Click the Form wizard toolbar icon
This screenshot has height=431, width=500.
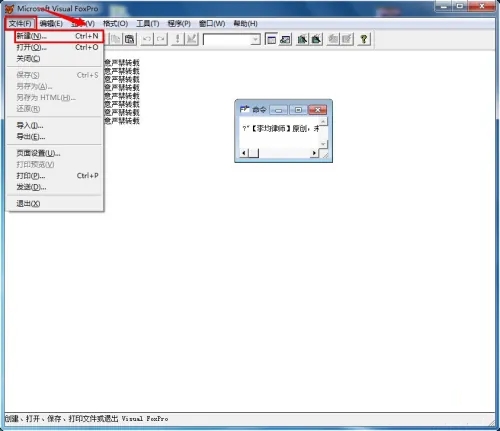(302, 39)
